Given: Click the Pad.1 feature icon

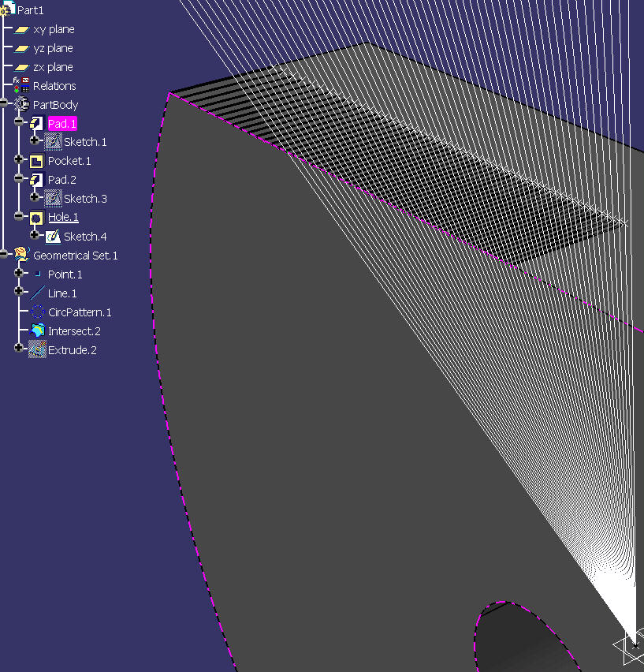Looking at the screenshot, I should (x=36, y=123).
